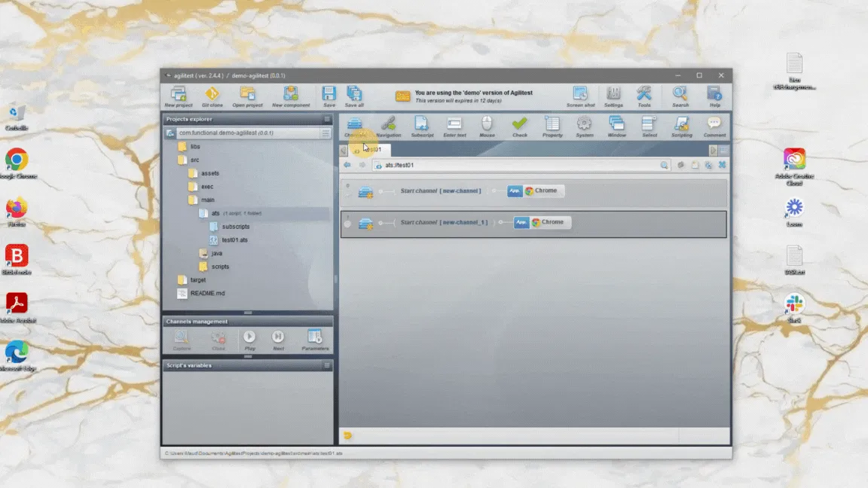Open the project com.functional.demo-agilitest menu
Screen dimensions: 868x488
coord(325,133)
